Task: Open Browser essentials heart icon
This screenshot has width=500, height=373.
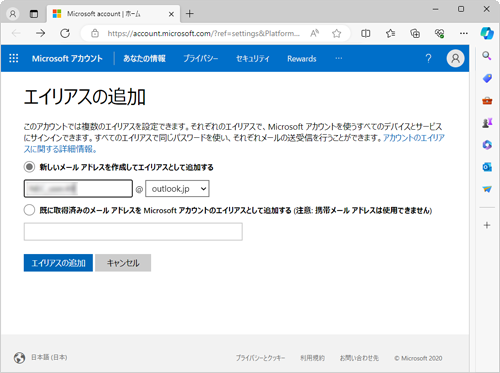Action: coord(439,33)
